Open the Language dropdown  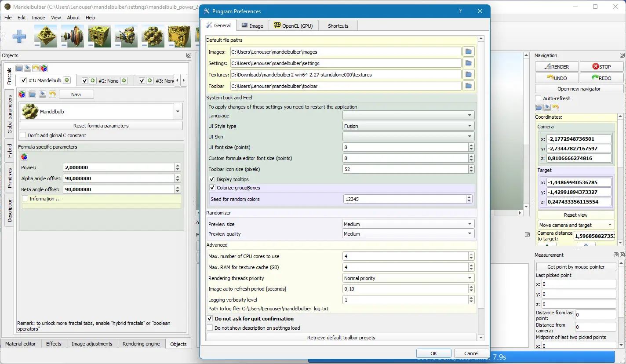pyautogui.click(x=408, y=116)
